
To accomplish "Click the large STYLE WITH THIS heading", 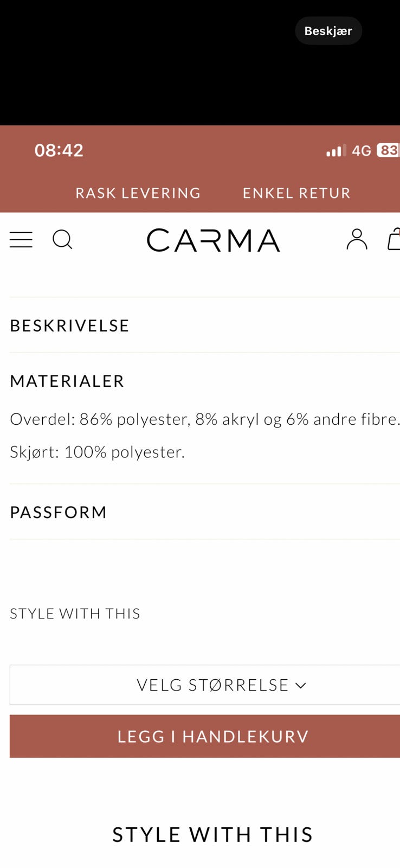I will point(212,834).
